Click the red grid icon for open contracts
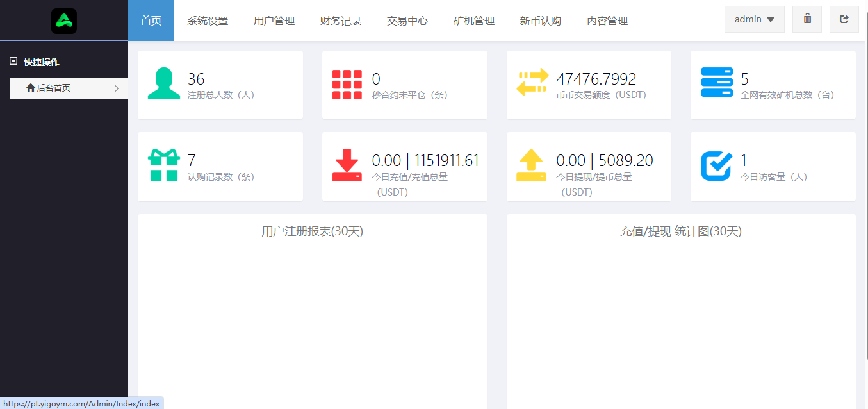 [347, 85]
